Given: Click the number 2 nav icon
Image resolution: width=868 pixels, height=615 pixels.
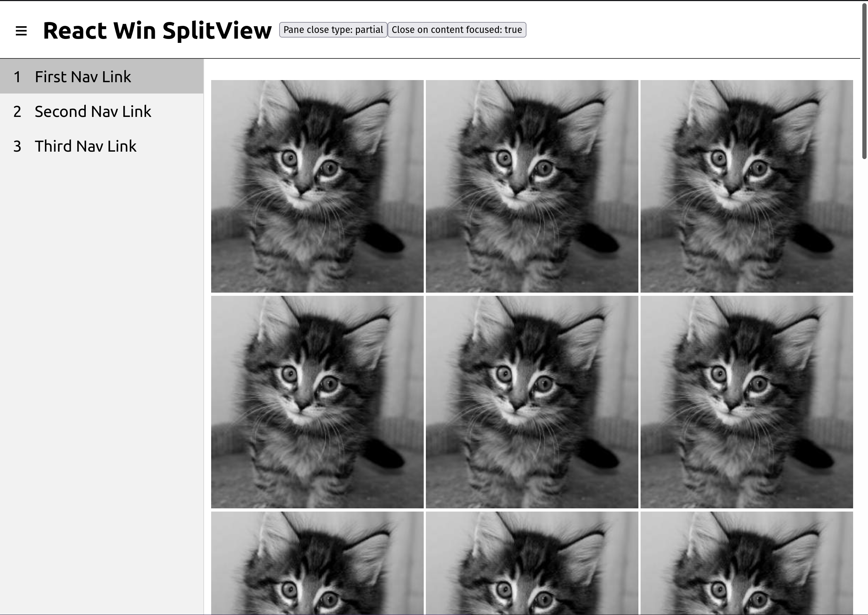Looking at the screenshot, I should click(x=17, y=112).
